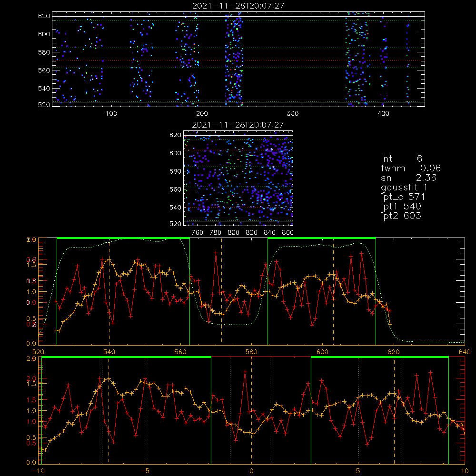Click x-axis label 5 on bottom plot

point(358,471)
